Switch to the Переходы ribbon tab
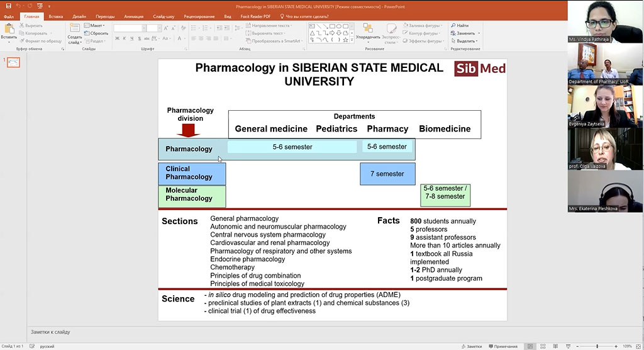The height and width of the screenshot is (350, 644). 105,16
